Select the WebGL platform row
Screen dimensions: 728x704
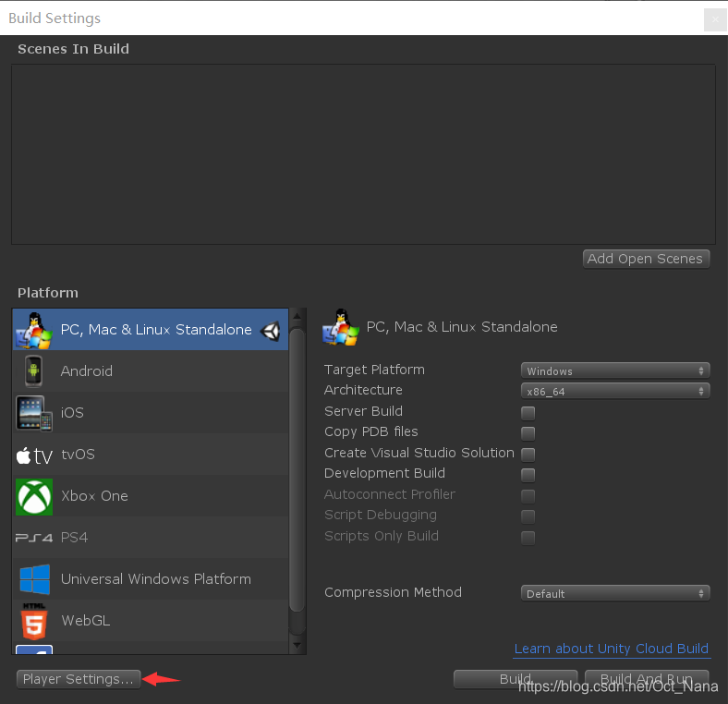pos(150,620)
